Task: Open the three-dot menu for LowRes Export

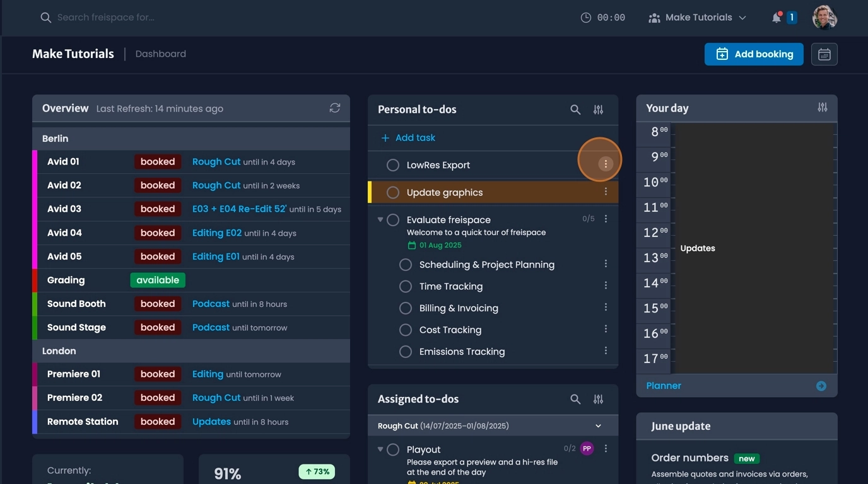Action: 605,163
